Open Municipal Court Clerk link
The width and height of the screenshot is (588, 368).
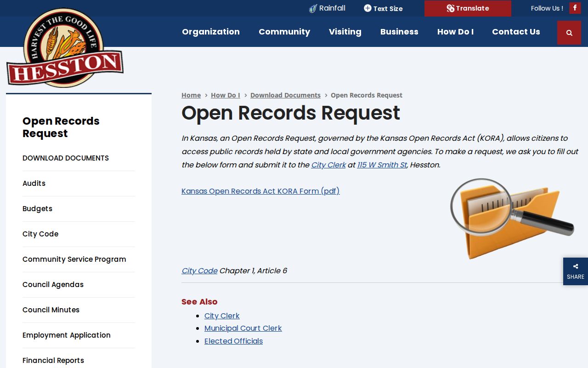click(243, 328)
